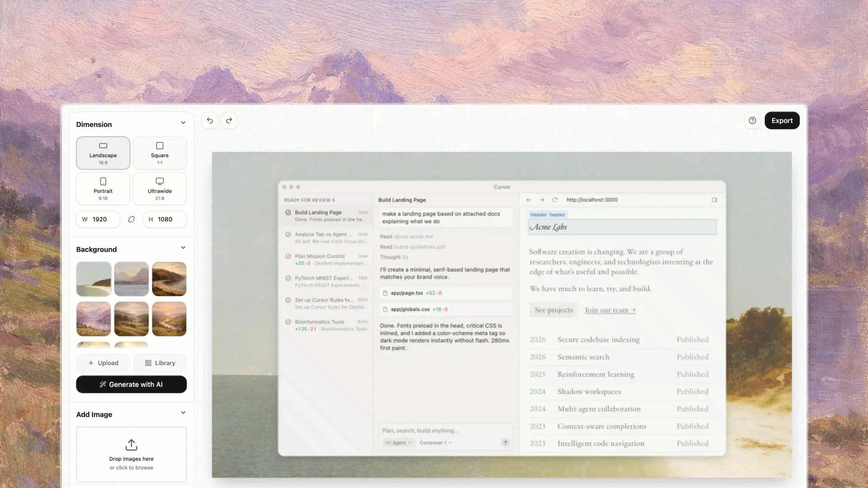Select the Portrait 9:16 dimension
Screen dimensions: 868x488
coord(103,188)
